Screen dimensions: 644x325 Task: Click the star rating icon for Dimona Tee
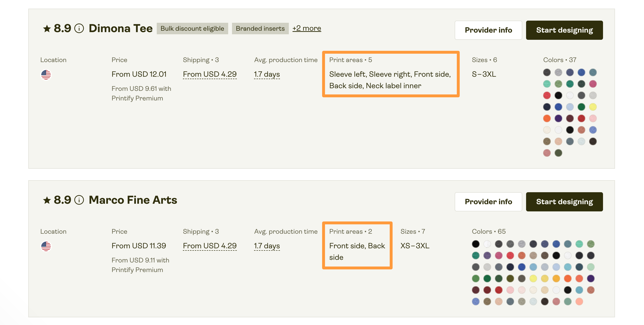click(47, 29)
